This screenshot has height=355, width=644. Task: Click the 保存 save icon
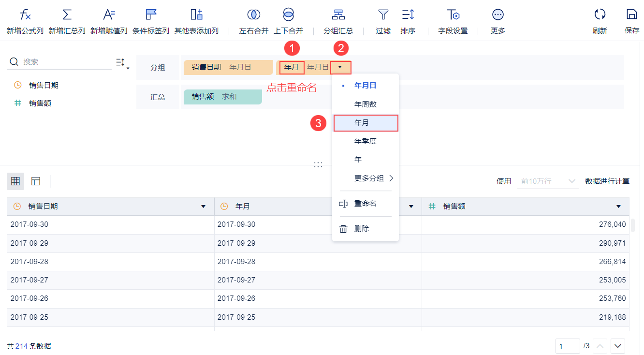(x=631, y=15)
